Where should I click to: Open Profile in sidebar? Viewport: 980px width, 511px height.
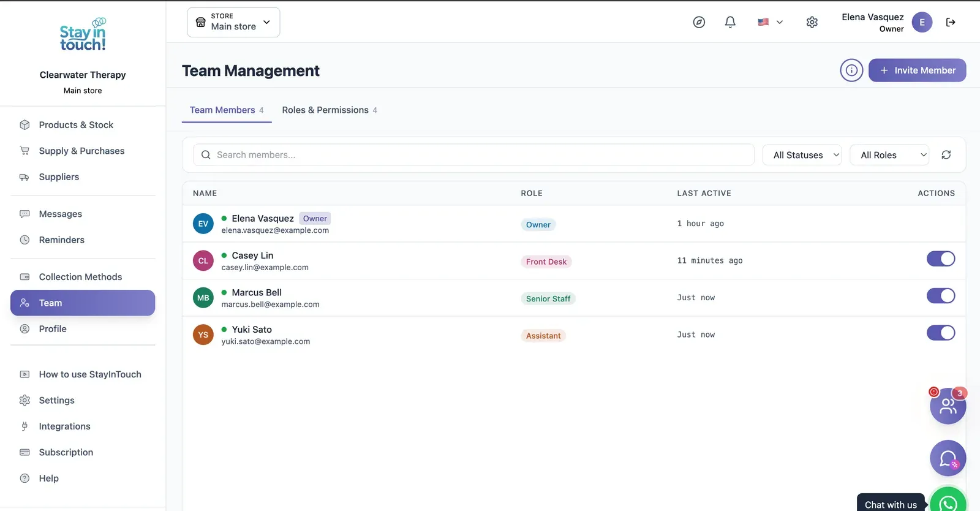coord(83,329)
